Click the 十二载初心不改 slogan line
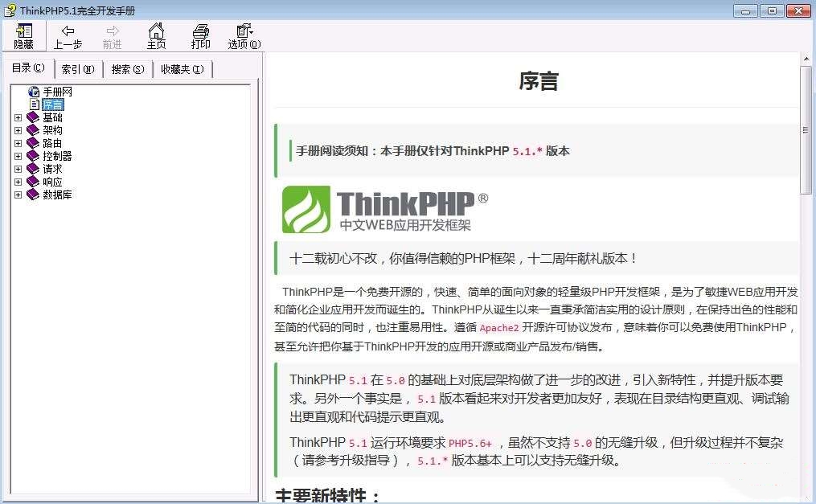This screenshot has width=816, height=504. [x=464, y=259]
